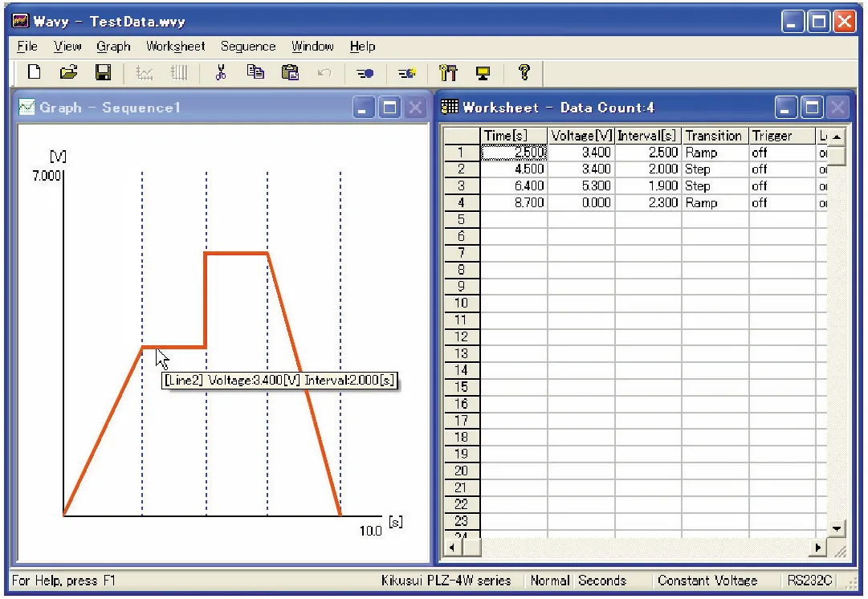This screenshot has height=599, width=868.
Task: Switch row 2 Transition from Step
Action: pyautogui.click(x=714, y=169)
